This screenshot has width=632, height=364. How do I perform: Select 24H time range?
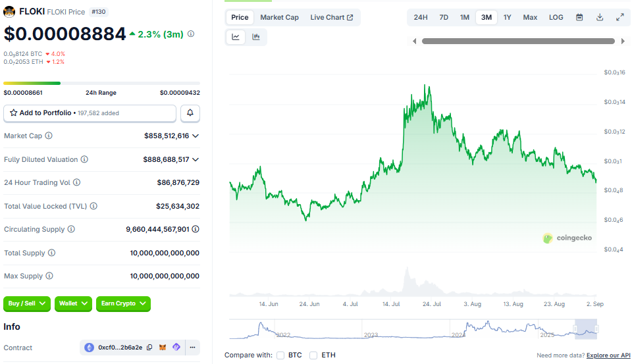click(421, 17)
